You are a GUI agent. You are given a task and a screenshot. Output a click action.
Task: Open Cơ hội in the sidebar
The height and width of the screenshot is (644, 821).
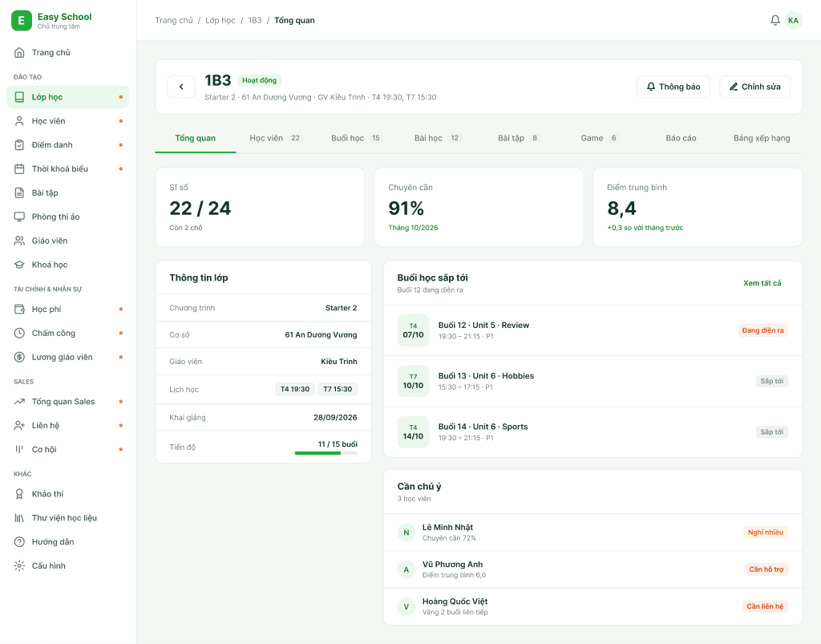coord(68,449)
